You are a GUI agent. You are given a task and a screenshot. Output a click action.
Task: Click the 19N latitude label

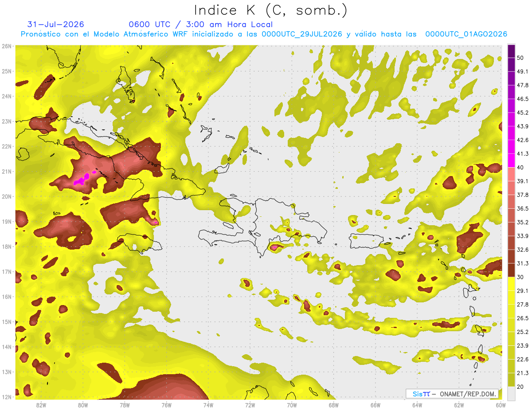click(7, 221)
